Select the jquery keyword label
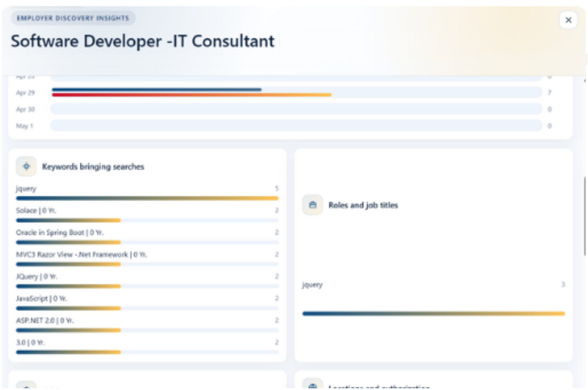Screen dimensions: 588x390 click(x=26, y=189)
